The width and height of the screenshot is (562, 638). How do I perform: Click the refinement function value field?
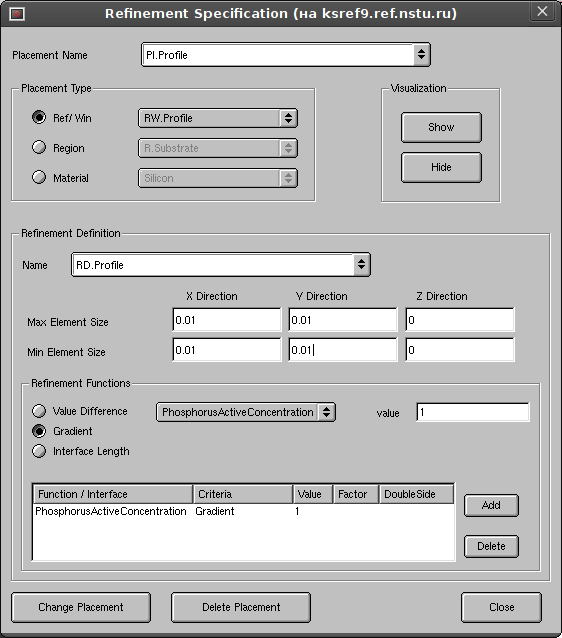click(473, 412)
